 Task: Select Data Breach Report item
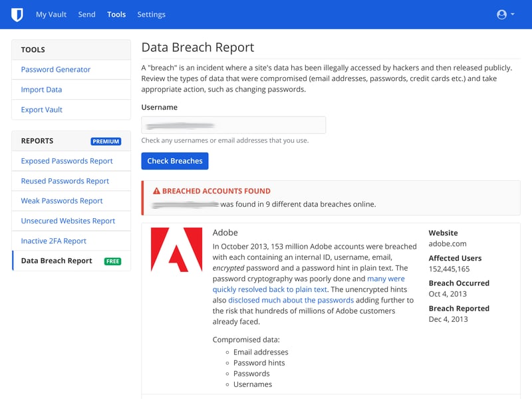(x=71, y=261)
